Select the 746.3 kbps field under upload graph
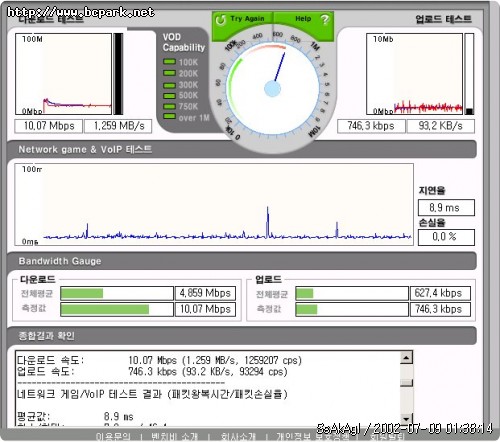 pyautogui.click(x=371, y=126)
